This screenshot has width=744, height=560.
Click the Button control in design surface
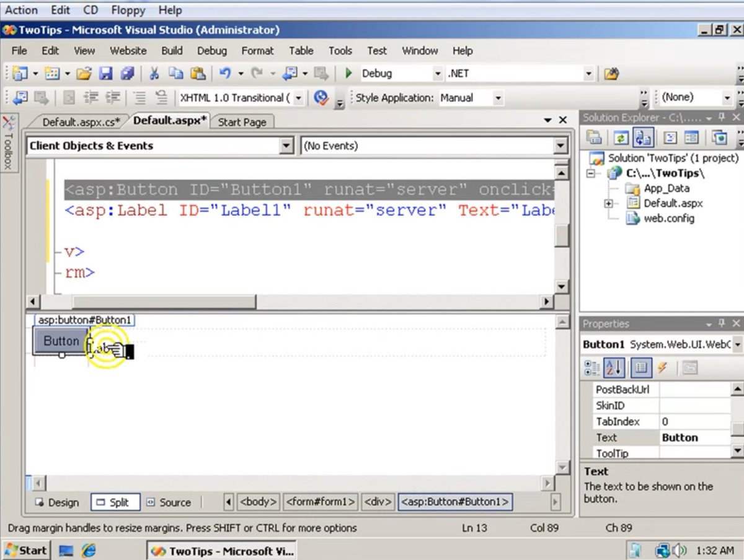pos(61,341)
